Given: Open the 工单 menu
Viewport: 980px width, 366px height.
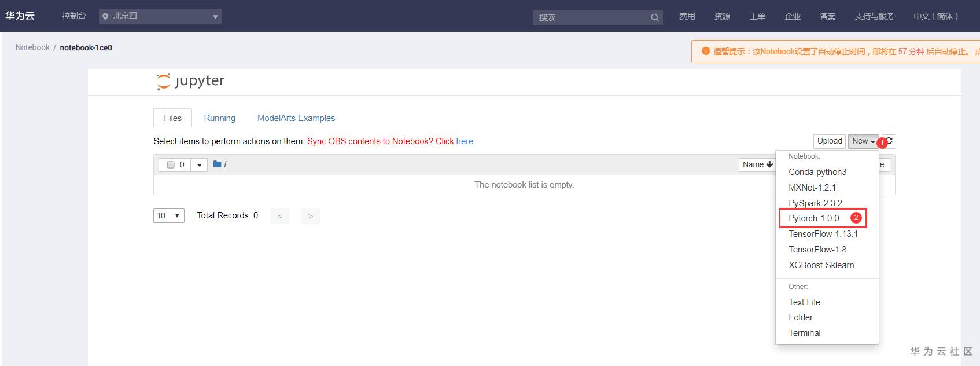Looking at the screenshot, I should (757, 16).
